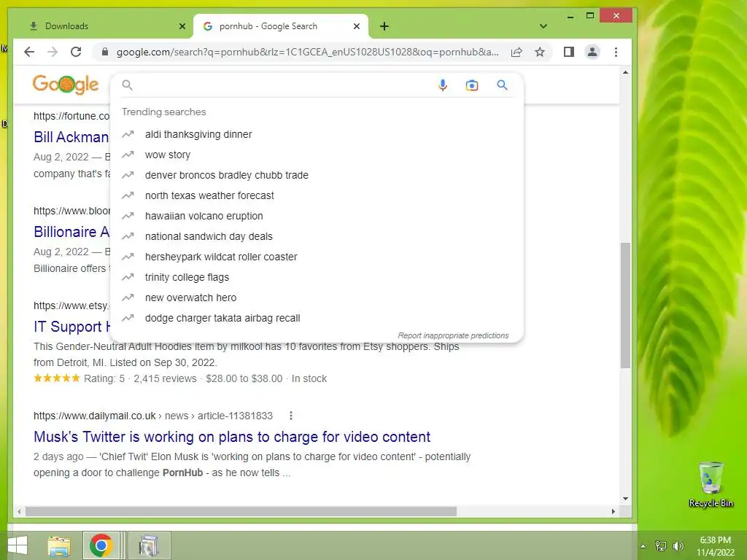Search by image with the camera icon

(x=472, y=85)
